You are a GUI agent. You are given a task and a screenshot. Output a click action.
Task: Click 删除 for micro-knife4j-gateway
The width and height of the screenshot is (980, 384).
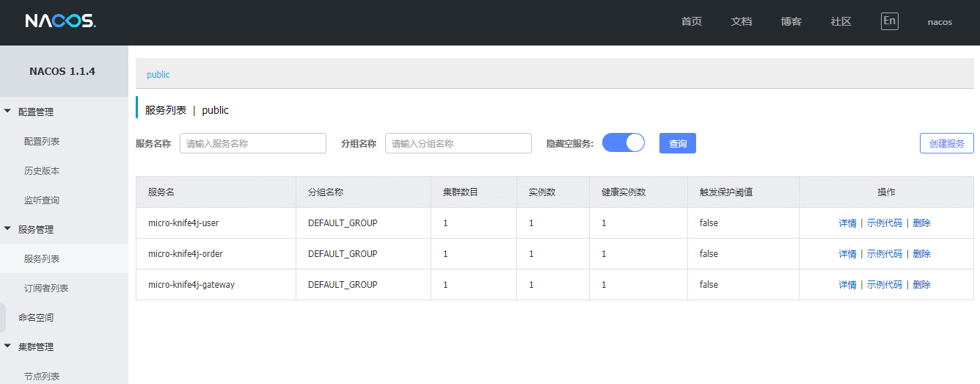pos(922,285)
